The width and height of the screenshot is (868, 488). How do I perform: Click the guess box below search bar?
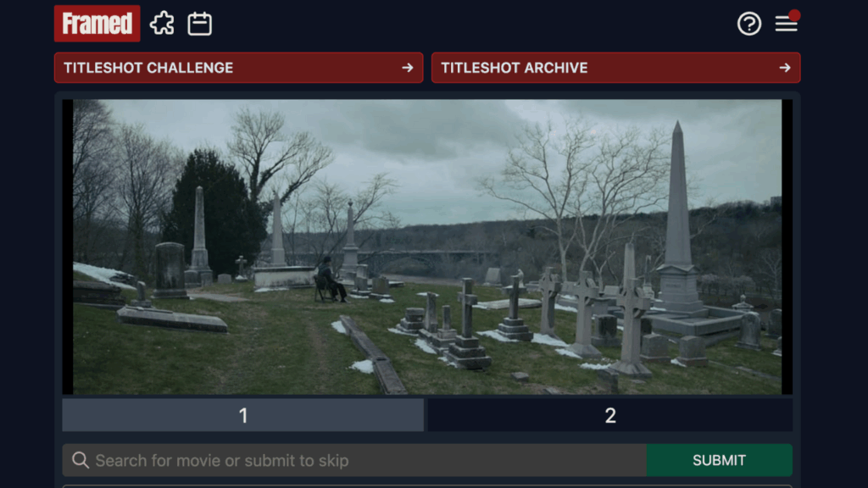click(427, 485)
